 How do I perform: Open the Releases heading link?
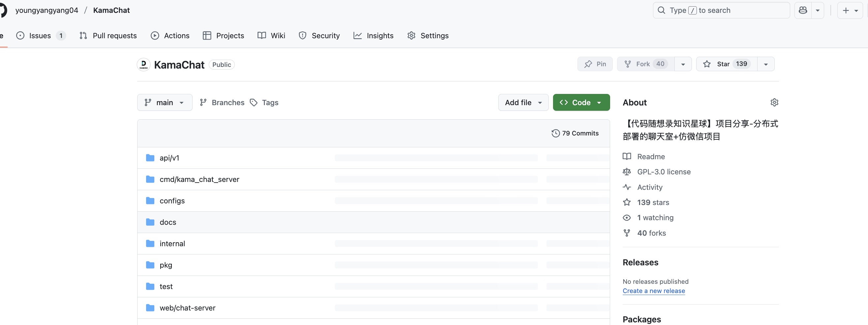(640, 262)
